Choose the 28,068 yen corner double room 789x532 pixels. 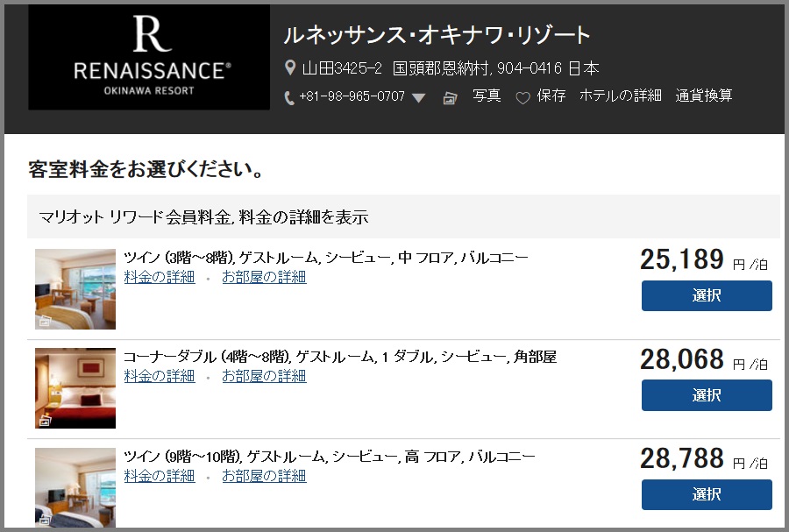(707, 395)
